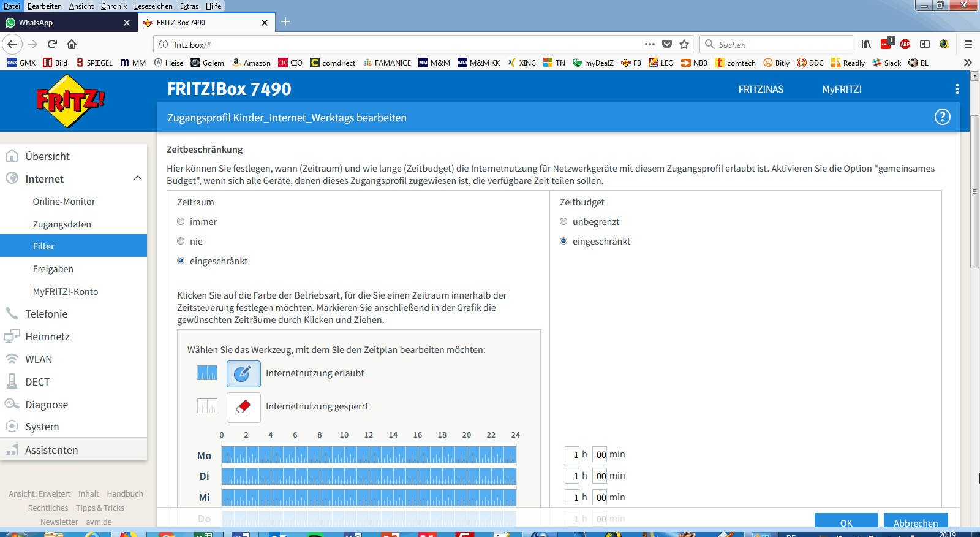Switch to the WhatsApp tab
The image size is (980, 537).
[68, 23]
